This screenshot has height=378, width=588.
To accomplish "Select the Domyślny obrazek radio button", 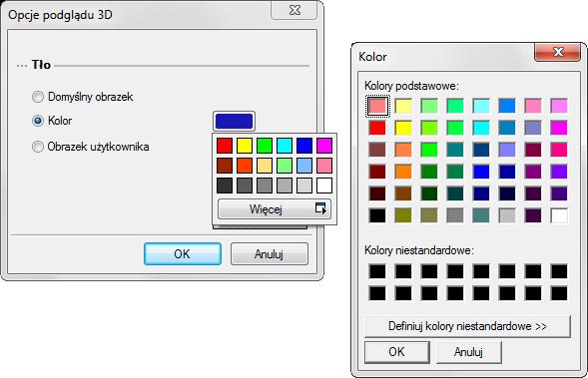I will 38,97.
